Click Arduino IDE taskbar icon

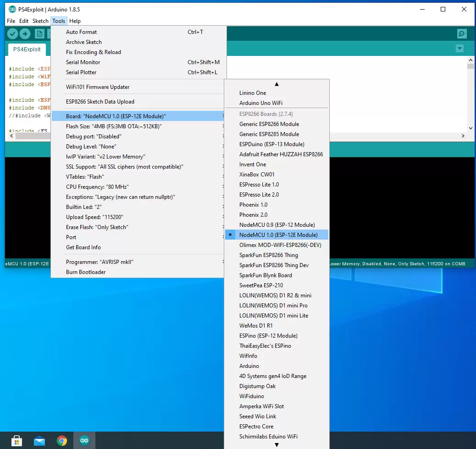pos(84,440)
